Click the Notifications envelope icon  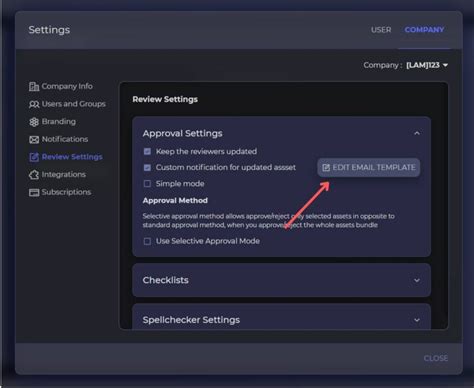(x=34, y=139)
